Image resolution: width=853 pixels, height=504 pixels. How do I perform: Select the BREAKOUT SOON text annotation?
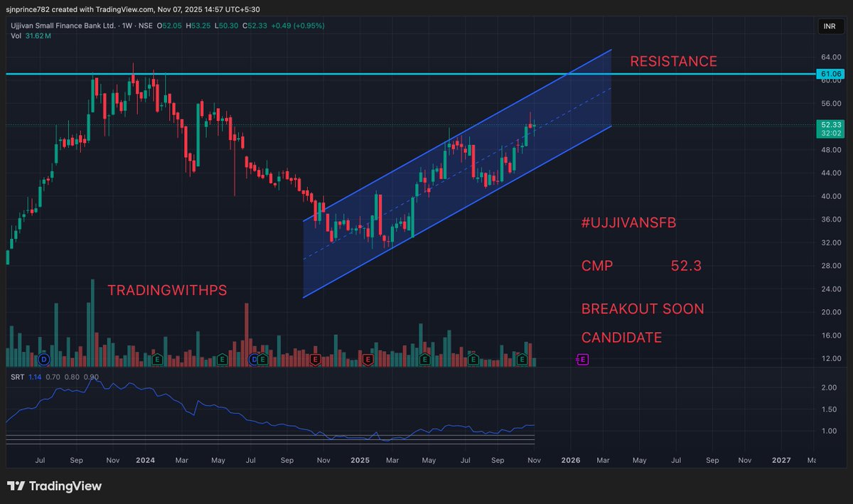point(643,309)
